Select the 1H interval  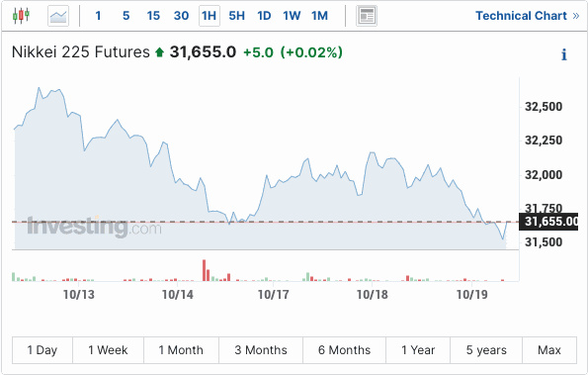pyautogui.click(x=209, y=16)
